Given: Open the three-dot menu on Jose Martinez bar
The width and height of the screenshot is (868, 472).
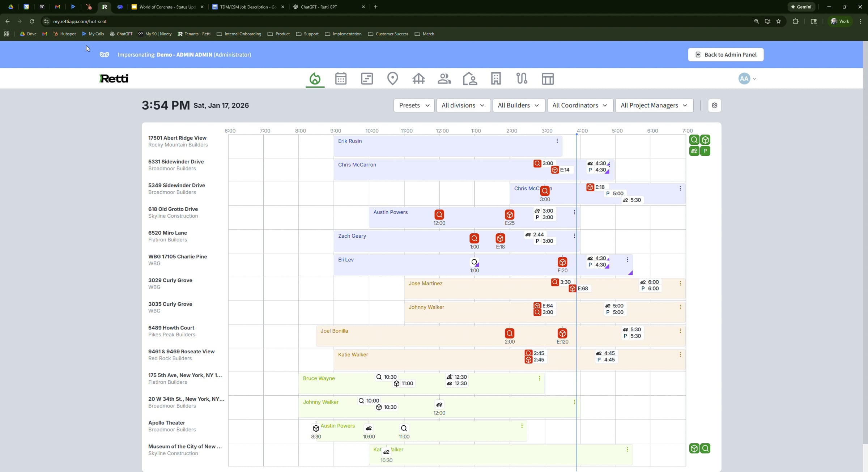Looking at the screenshot, I should point(680,284).
